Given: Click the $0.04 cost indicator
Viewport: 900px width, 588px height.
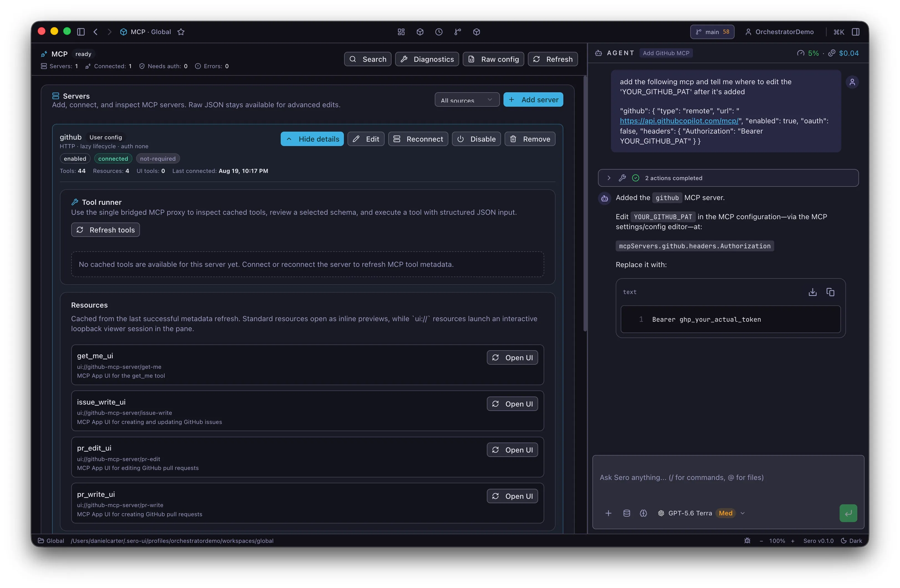Looking at the screenshot, I should (843, 53).
